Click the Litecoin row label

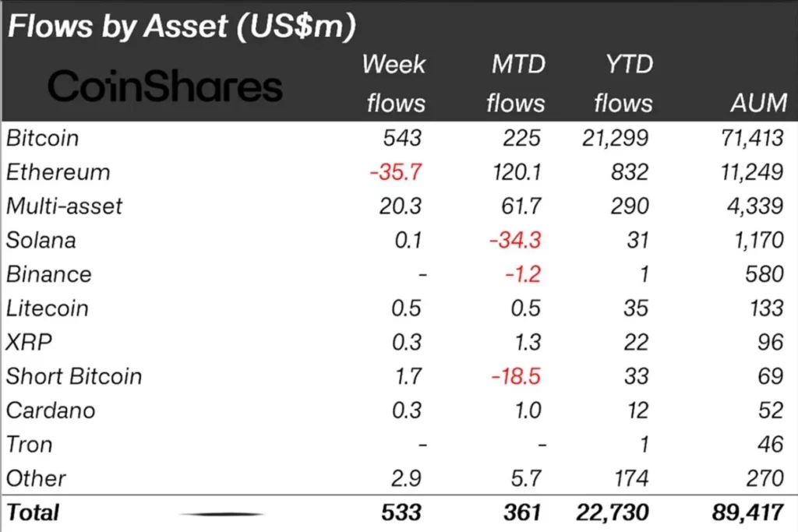click(48, 308)
